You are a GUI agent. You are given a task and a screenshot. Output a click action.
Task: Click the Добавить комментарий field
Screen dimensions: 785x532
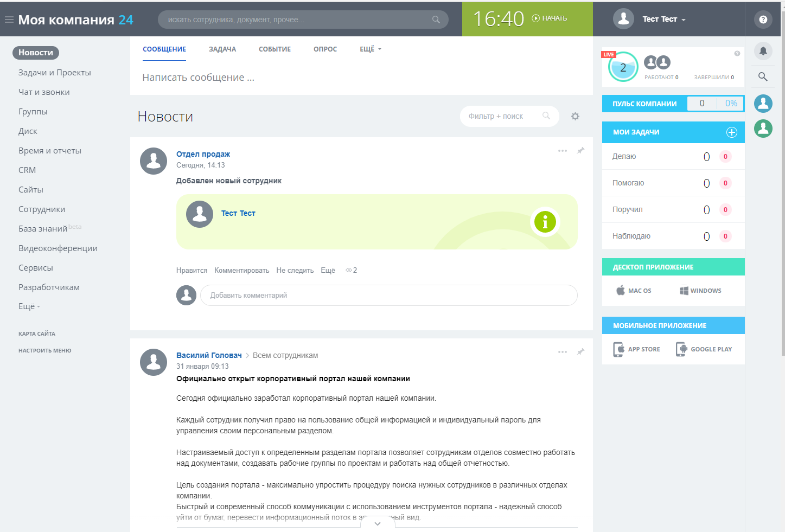pyautogui.click(x=388, y=295)
